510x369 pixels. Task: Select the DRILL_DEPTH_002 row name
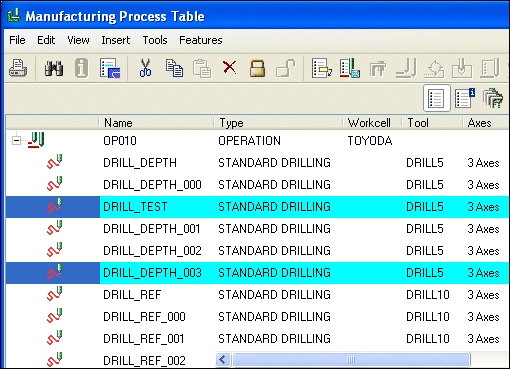pyautogui.click(x=152, y=251)
